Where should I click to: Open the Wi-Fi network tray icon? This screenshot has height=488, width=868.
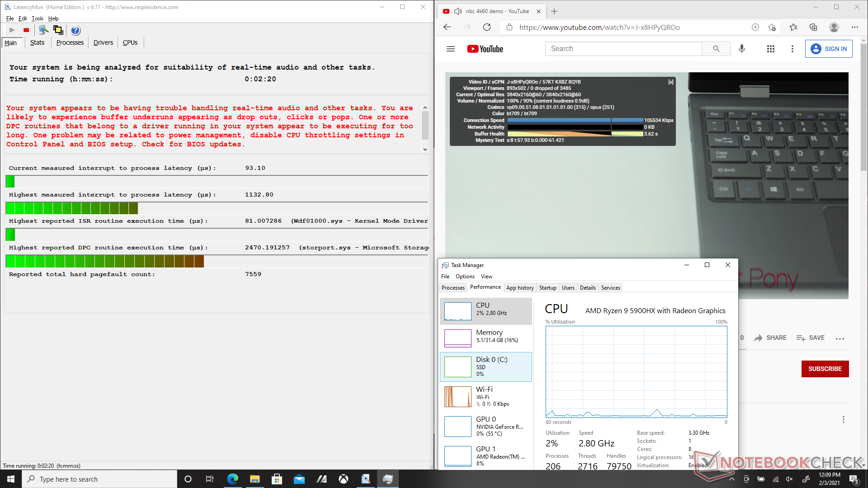[775, 479]
